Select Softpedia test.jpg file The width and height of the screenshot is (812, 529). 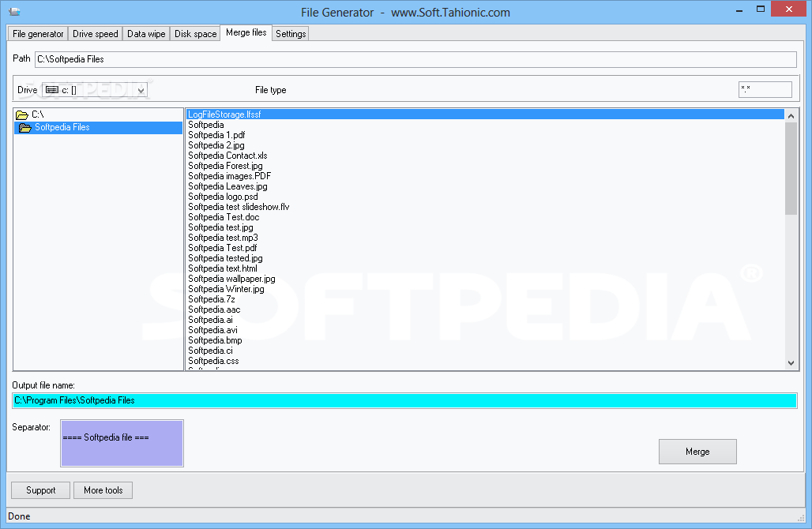485,227
